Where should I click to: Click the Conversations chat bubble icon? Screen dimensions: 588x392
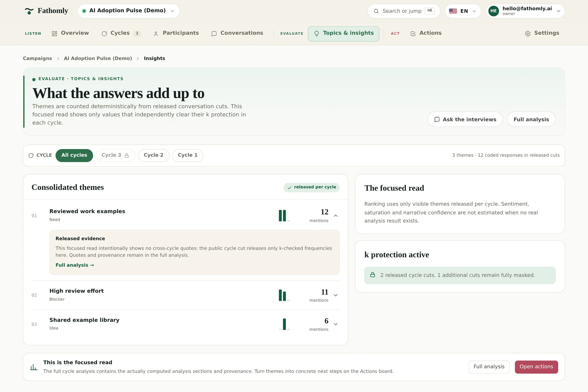(214, 33)
